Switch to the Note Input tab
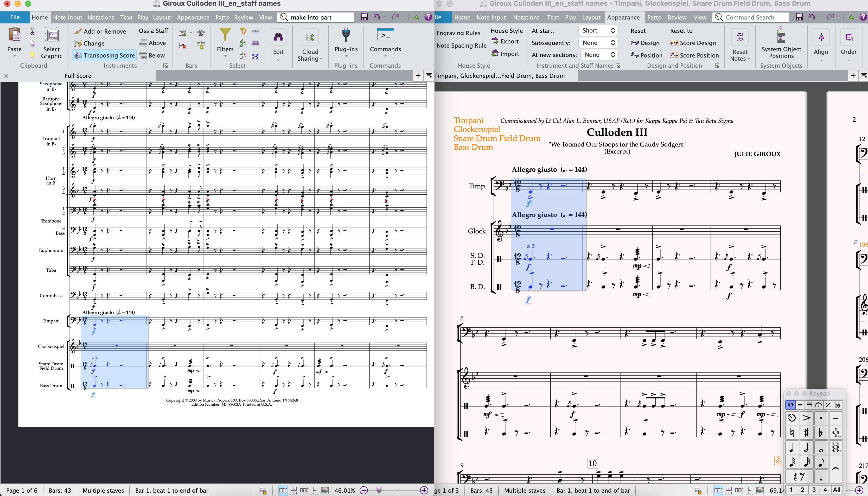868x496 pixels. (x=67, y=17)
